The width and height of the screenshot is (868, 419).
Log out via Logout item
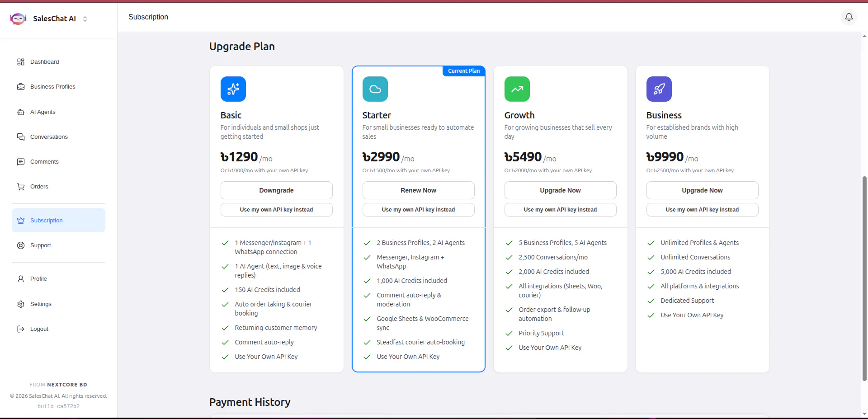coord(58,329)
